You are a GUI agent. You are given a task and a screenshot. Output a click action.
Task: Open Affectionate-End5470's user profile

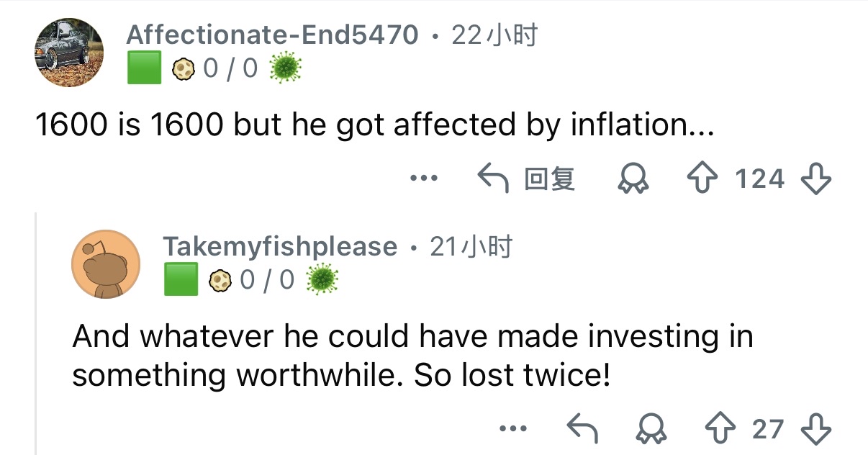click(272, 34)
